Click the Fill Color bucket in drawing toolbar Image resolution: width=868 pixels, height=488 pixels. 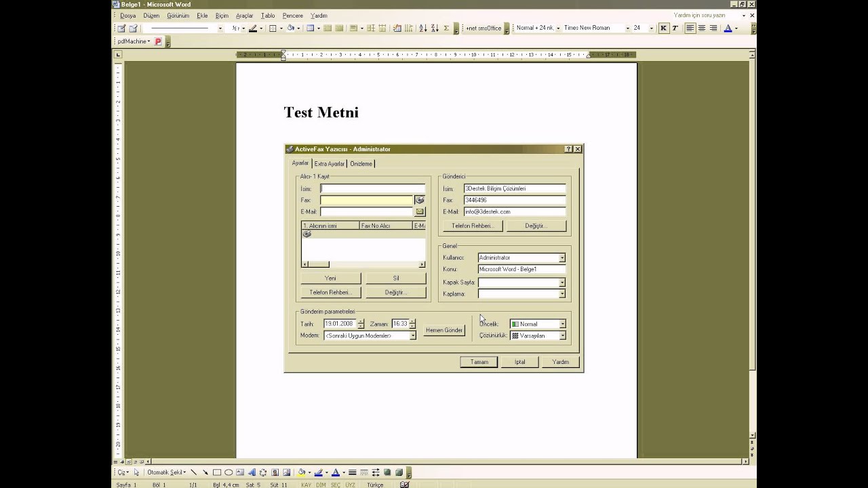tap(302, 472)
